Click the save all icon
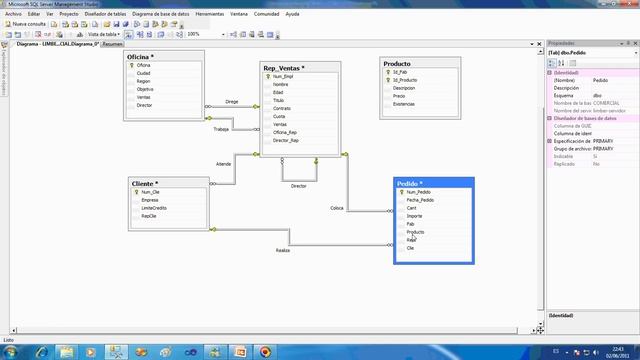This screenshot has width=640, height=360. coord(125,24)
